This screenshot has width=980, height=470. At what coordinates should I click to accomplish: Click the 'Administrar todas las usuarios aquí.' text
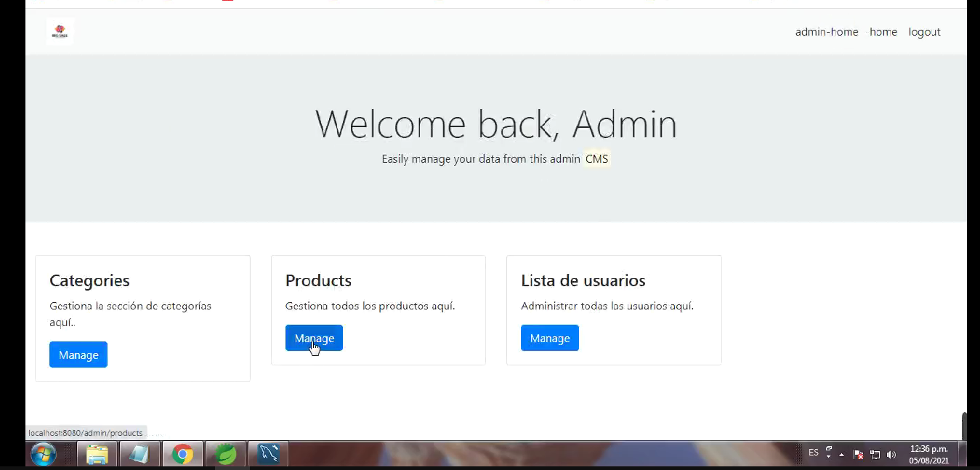(x=607, y=306)
